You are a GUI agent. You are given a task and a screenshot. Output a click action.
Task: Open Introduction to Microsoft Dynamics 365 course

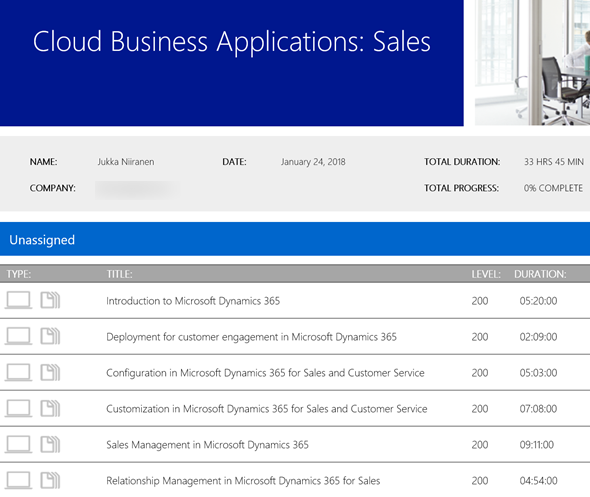(193, 301)
